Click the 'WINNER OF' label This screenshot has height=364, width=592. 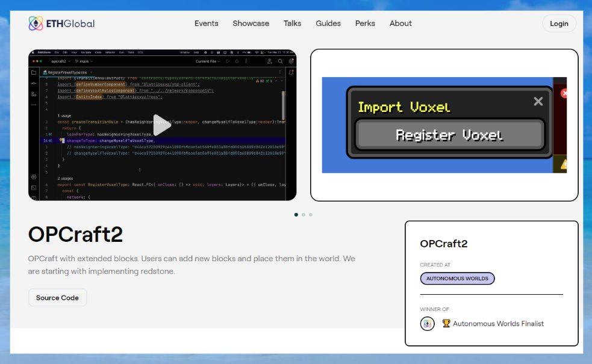[435, 309]
